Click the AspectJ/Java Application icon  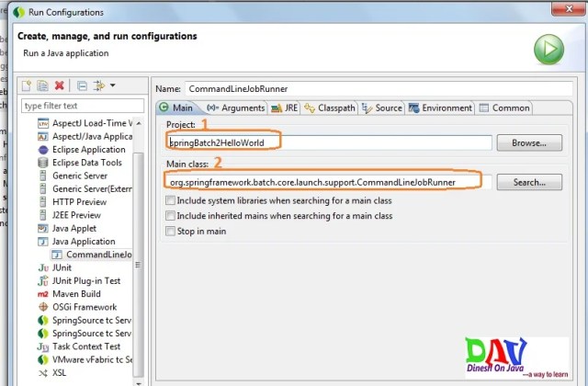pos(43,137)
